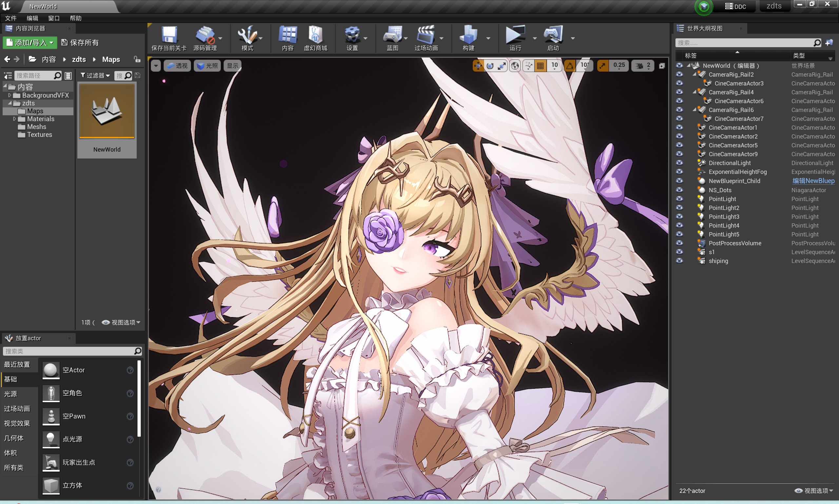The width and height of the screenshot is (839, 504).
Task: Expand the Materials folder
Action: pos(14,119)
